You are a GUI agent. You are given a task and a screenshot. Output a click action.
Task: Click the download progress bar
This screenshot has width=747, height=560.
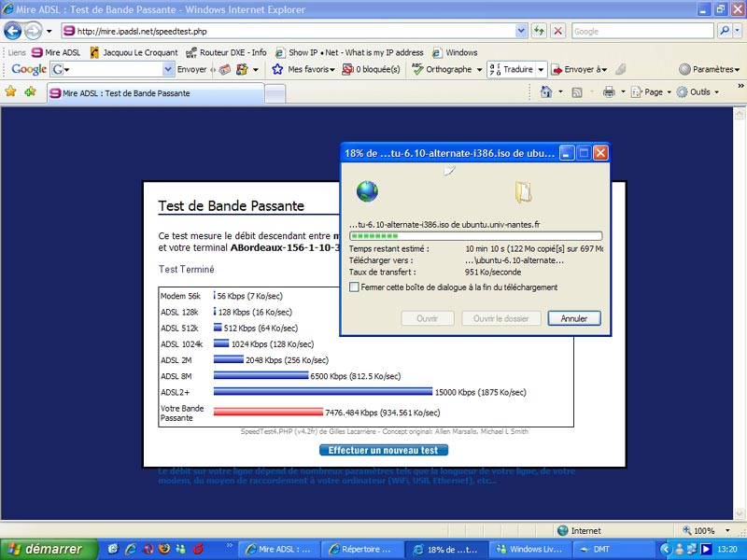click(475, 236)
